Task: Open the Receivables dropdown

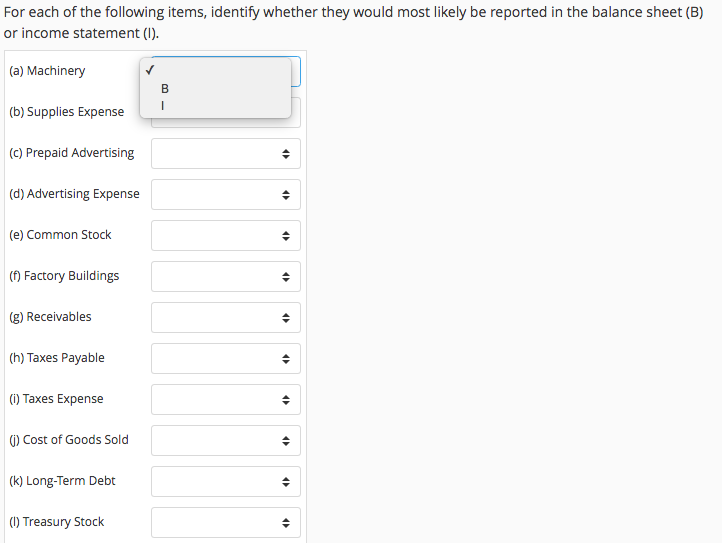Action: (225, 317)
